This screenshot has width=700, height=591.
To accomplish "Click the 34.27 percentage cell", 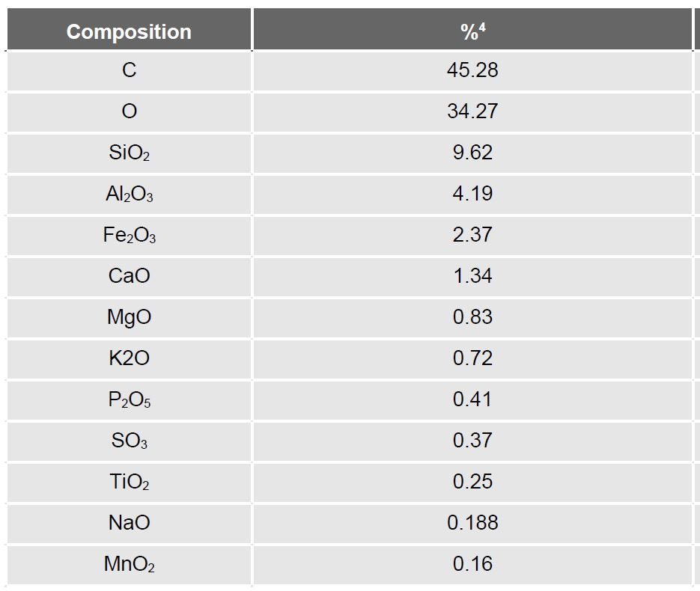I will pyautogui.click(x=472, y=111).
